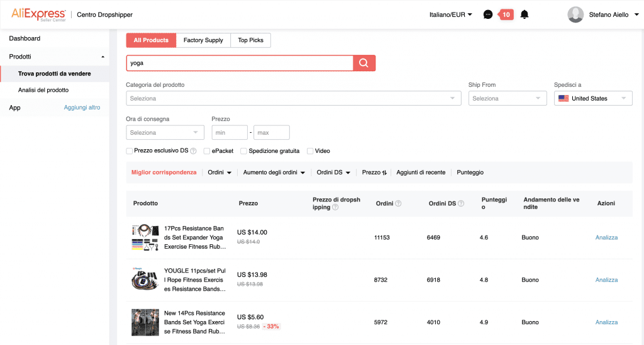The width and height of the screenshot is (644, 345).
Task: Tick the ePacket checkbox
Action: pos(207,151)
